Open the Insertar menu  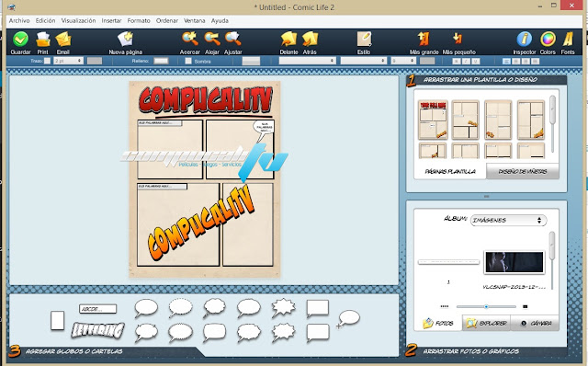111,20
